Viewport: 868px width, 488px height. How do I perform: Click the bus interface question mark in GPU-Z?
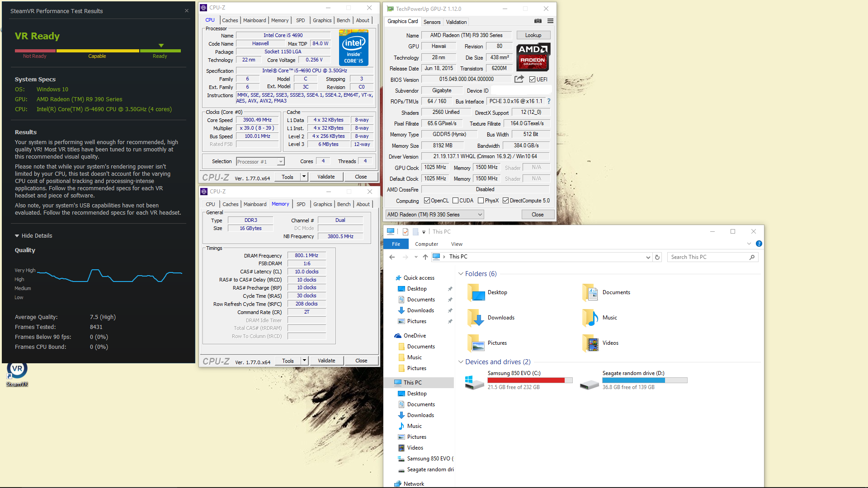click(x=549, y=101)
